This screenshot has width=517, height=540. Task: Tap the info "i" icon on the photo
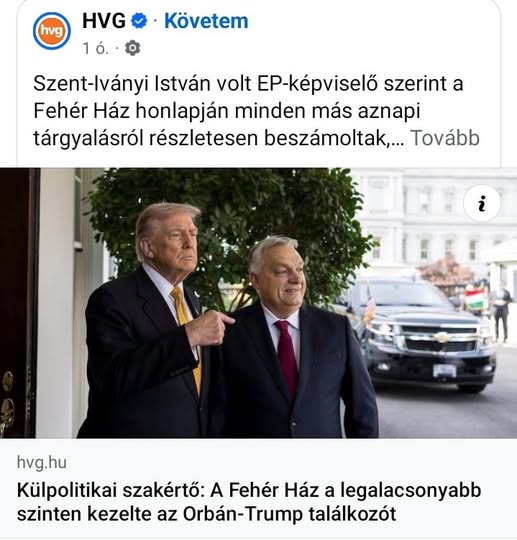tap(482, 204)
